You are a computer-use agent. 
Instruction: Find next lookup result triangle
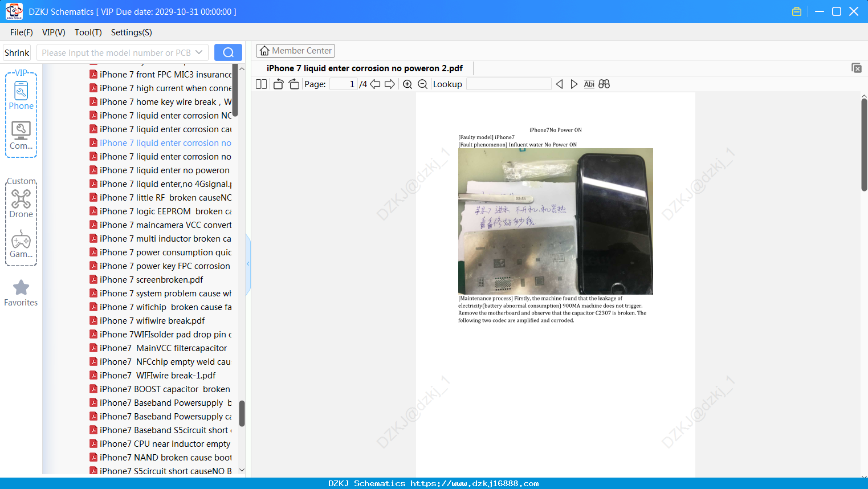point(574,84)
